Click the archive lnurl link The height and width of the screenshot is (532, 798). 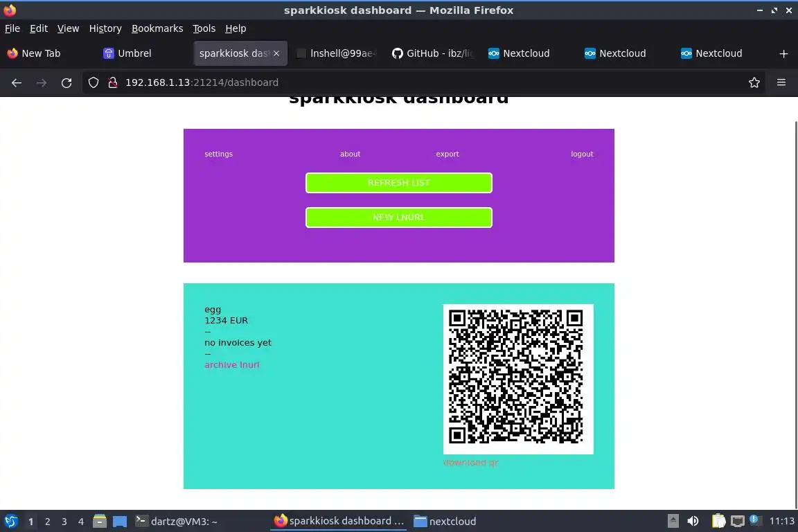point(232,364)
